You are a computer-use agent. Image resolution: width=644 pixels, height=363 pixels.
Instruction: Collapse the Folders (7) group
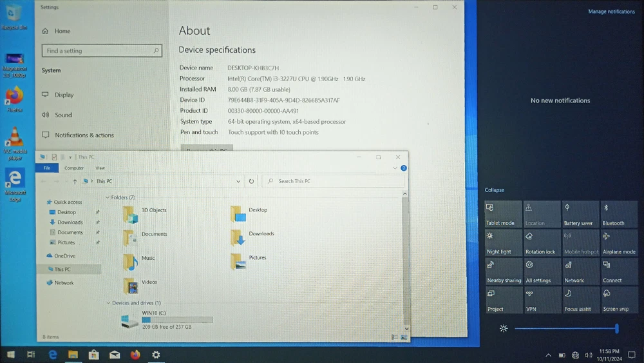pos(108,197)
